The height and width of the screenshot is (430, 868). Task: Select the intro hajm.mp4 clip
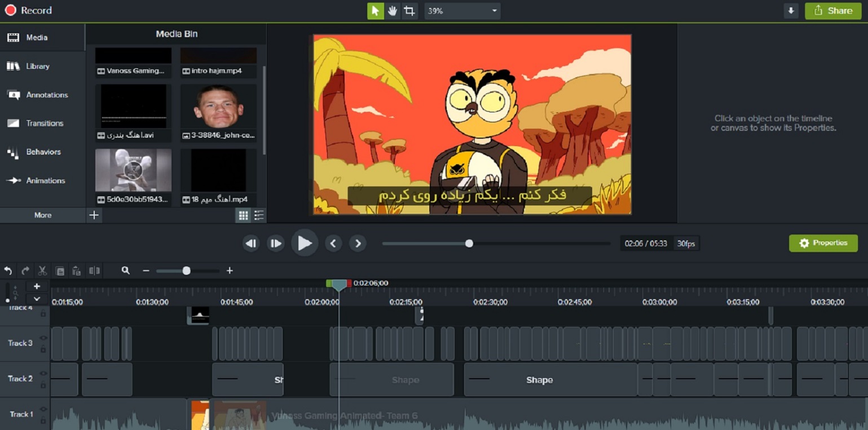218,63
